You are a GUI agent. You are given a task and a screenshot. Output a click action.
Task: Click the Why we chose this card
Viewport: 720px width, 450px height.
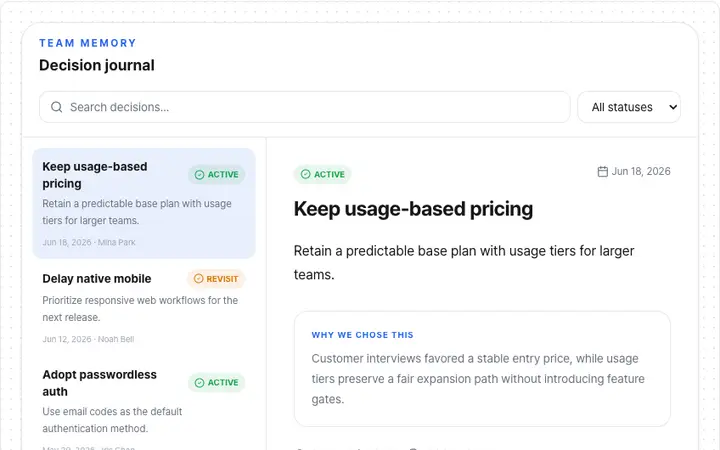482,369
